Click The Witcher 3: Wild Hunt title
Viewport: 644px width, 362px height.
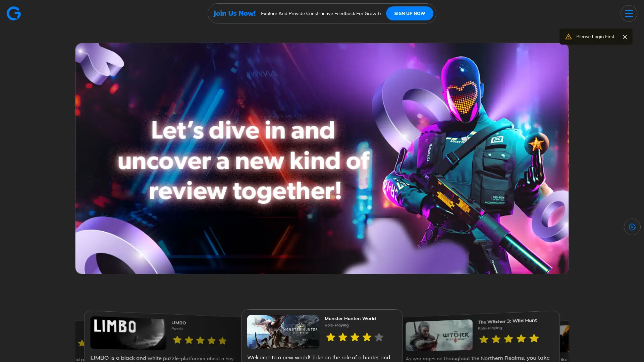coord(507,320)
